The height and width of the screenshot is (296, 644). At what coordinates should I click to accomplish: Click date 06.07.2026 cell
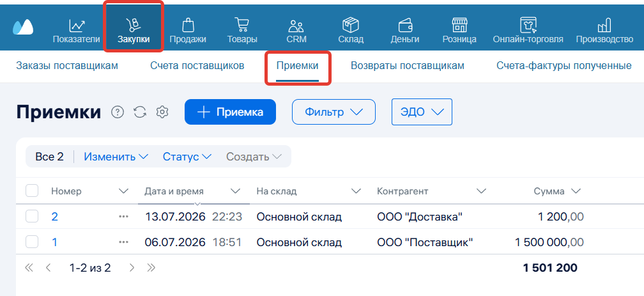tap(175, 242)
